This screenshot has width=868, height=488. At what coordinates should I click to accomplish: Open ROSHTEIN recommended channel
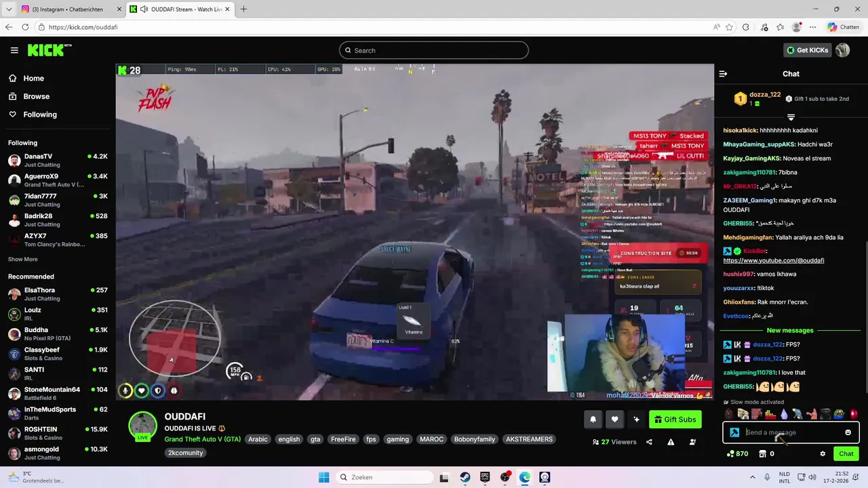[58, 434]
